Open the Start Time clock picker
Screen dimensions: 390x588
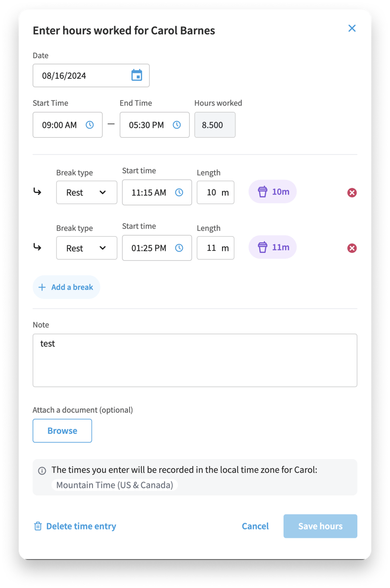(x=89, y=124)
